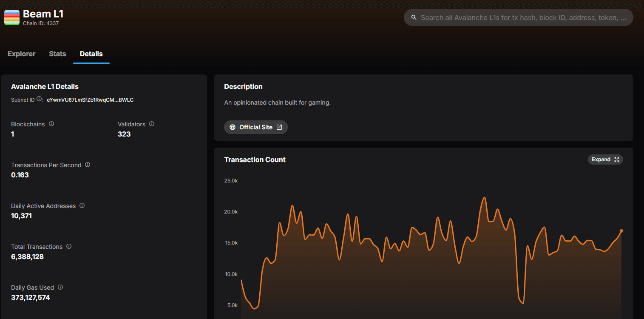Click the Blockchains value 1
The width and height of the screenshot is (644, 319).
click(x=13, y=134)
